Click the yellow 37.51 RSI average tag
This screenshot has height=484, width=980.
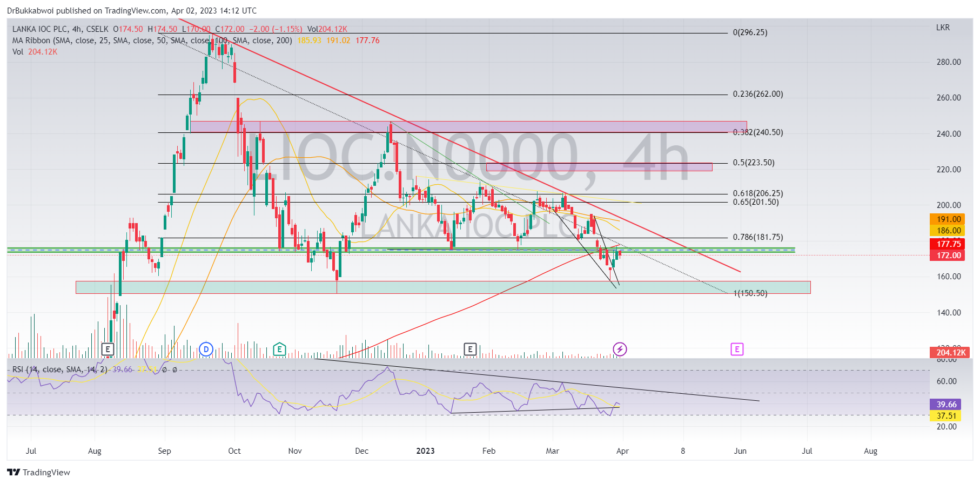point(947,416)
